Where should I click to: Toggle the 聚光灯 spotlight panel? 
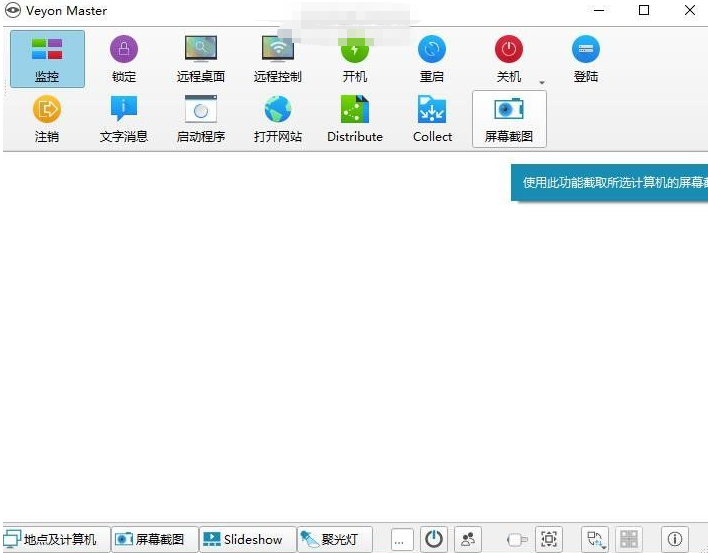tap(335, 539)
